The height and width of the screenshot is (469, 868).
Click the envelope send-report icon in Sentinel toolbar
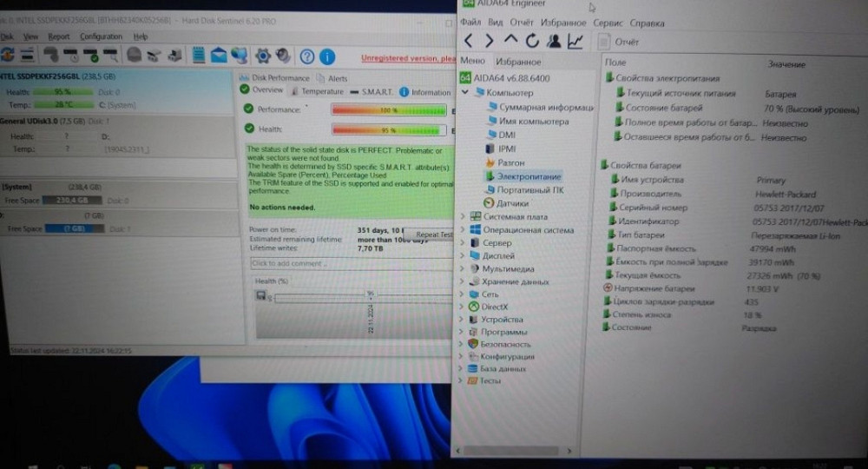pos(219,55)
